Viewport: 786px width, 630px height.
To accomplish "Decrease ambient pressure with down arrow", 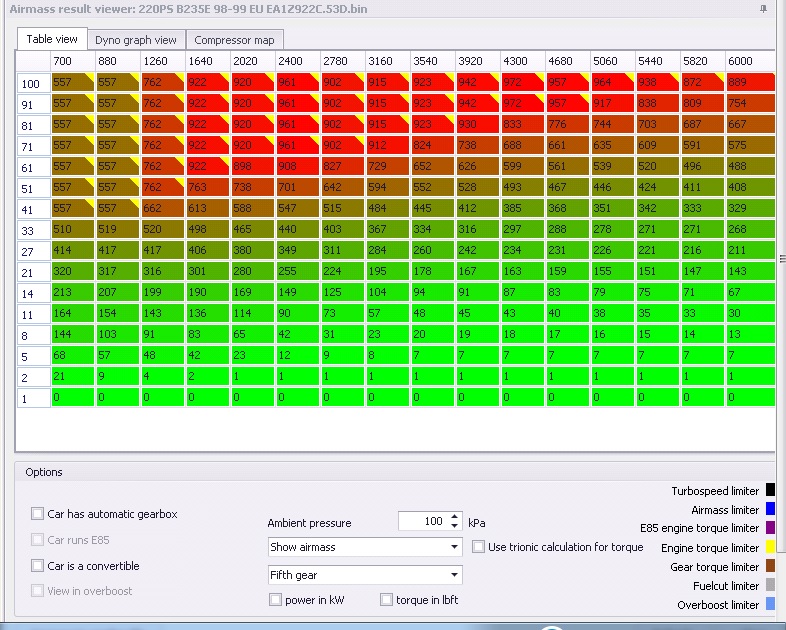I will [454, 526].
